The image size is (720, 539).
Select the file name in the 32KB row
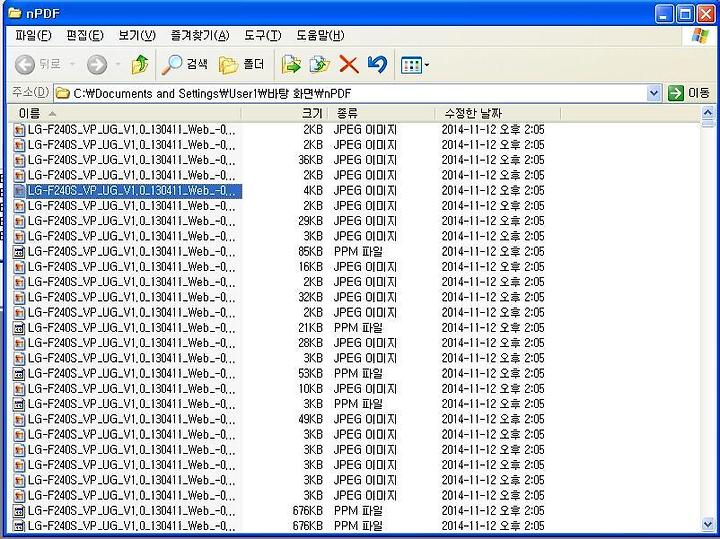(131, 298)
